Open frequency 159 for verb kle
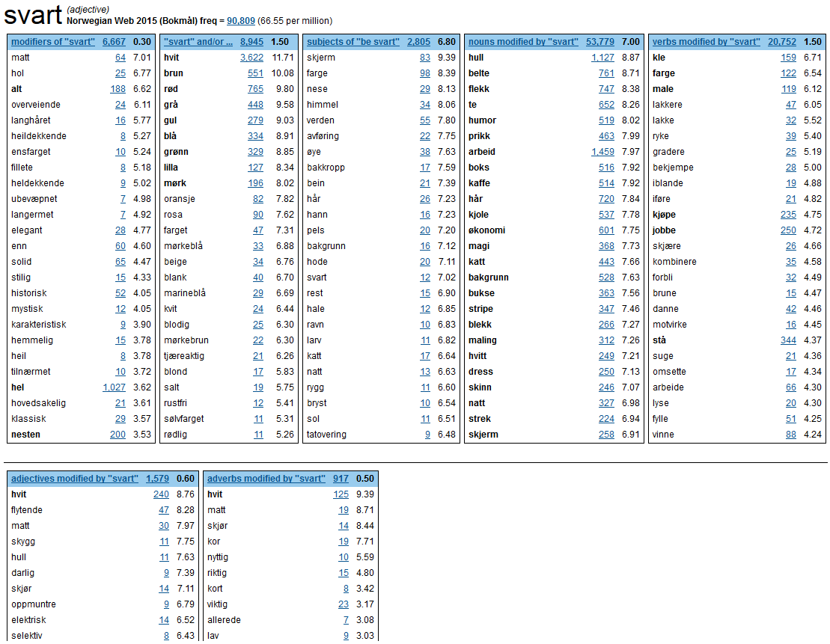830x644 pixels. [x=788, y=57]
